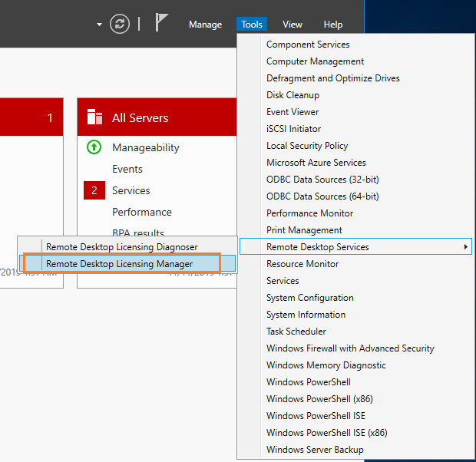Click Manageability in All Servers tile

pos(146,147)
